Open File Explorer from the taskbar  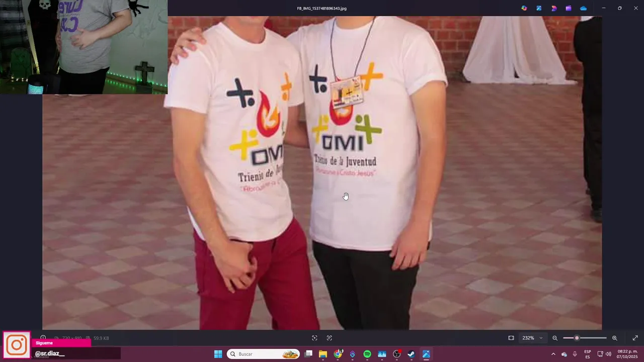(x=323, y=354)
